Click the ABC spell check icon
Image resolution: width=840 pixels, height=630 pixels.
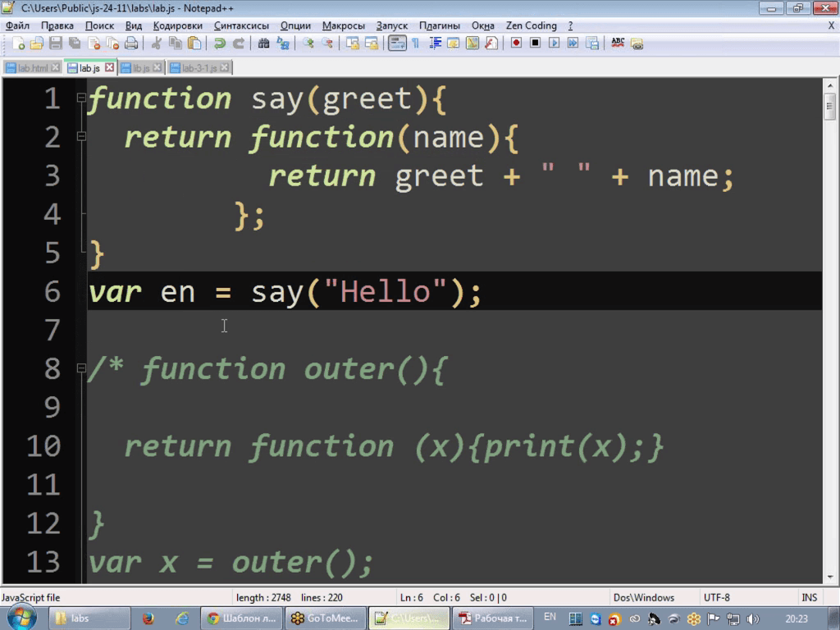618,43
